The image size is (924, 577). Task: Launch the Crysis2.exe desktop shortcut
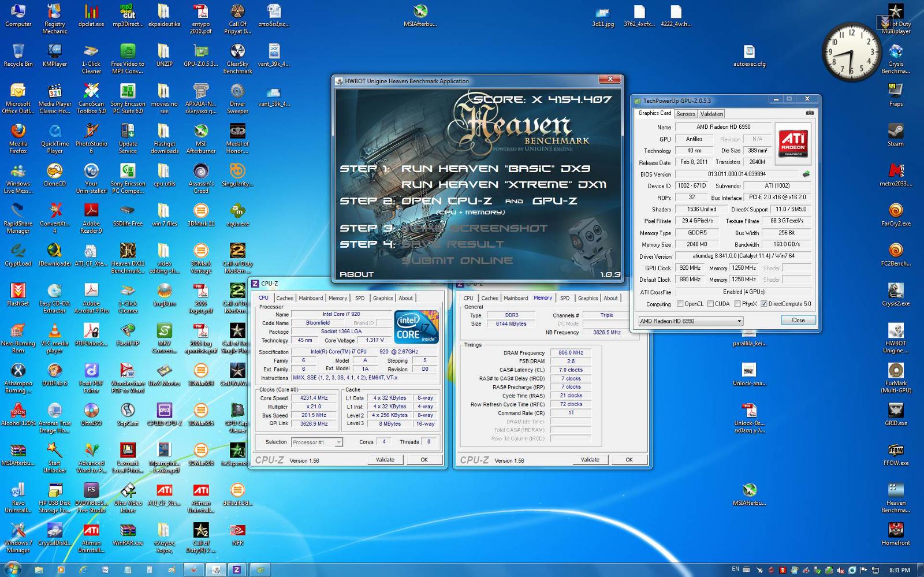point(896,295)
